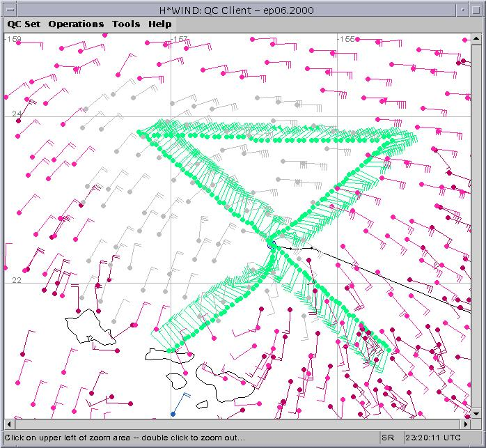Click the 23:20:11 UTC time display

(433, 438)
